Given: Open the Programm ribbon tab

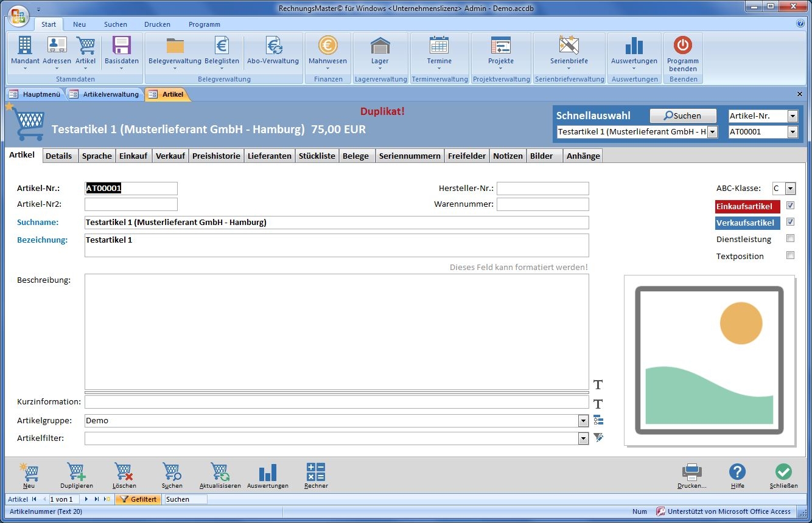Looking at the screenshot, I should [x=205, y=24].
